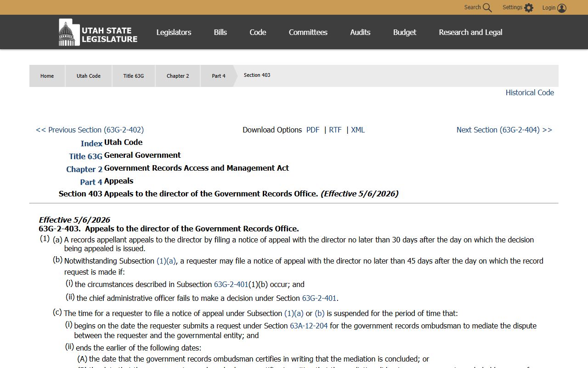Open the Settings gear icon
Screen dimensions: 588x368
pos(529,8)
